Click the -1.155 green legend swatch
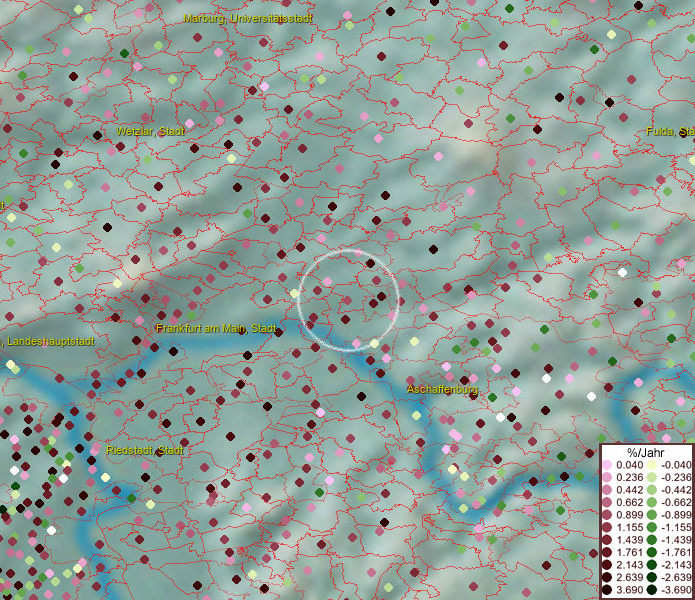 (x=652, y=528)
